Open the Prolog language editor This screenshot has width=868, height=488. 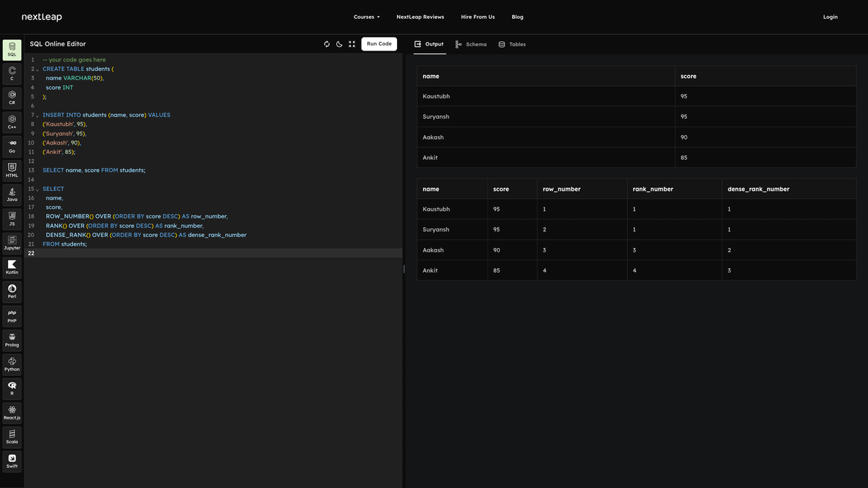tap(12, 341)
